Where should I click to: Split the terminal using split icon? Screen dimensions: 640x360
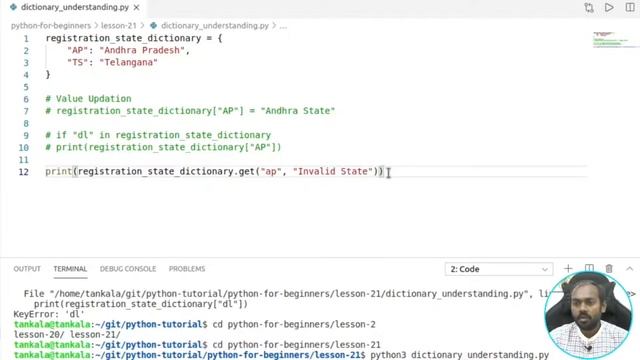[589, 268]
